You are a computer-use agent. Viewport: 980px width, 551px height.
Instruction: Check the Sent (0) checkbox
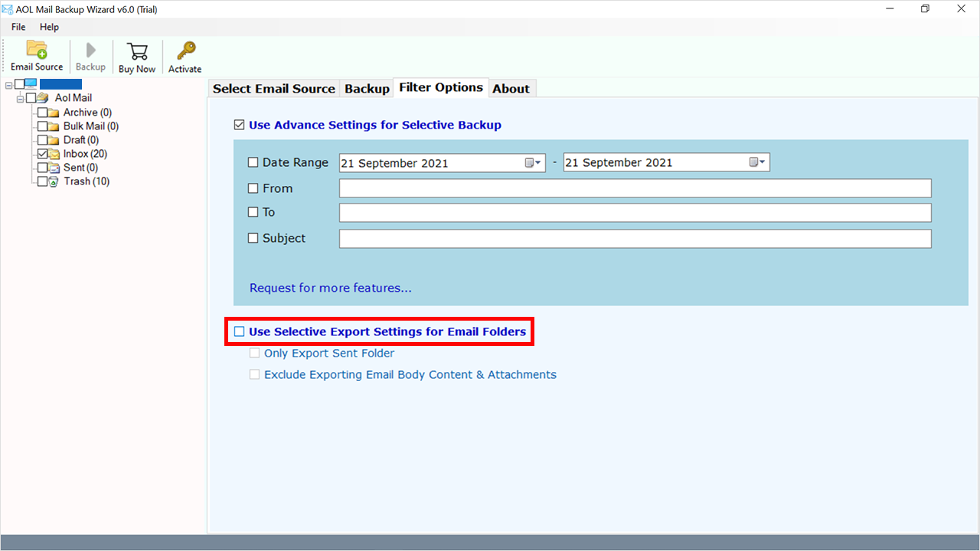click(x=42, y=168)
